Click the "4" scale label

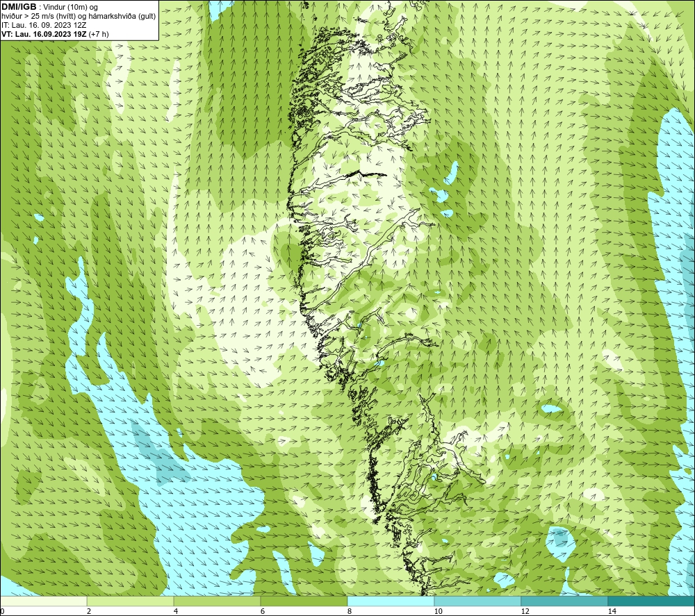176,612
